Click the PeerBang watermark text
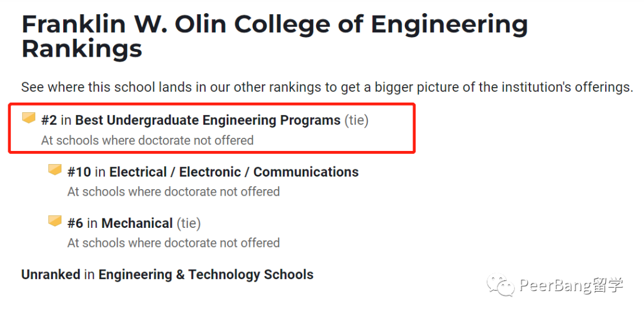This screenshot has height=315, width=644. (571, 285)
